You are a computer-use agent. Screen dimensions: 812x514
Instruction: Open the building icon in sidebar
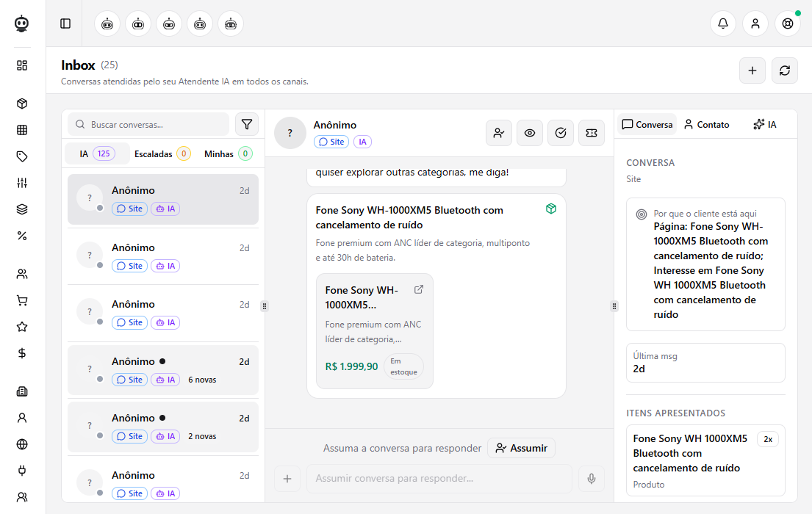tap(22, 391)
